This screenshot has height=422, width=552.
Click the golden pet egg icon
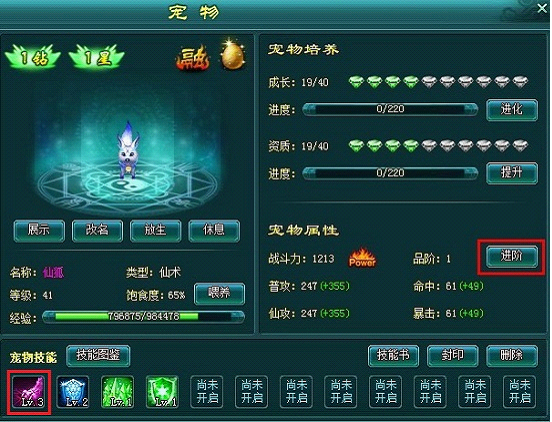point(232,54)
